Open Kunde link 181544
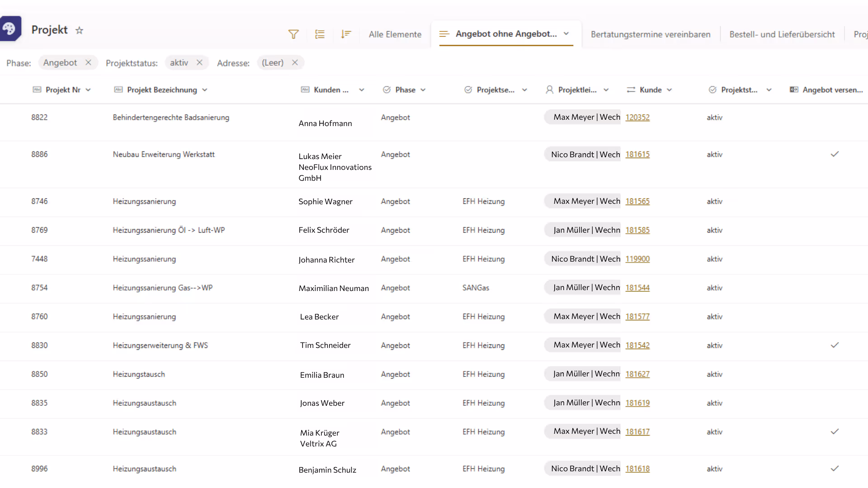The width and height of the screenshot is (868, 488). tap(637, 288)
